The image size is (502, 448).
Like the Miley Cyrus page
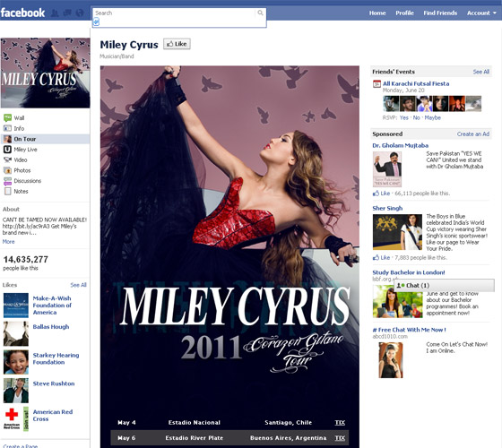(x=177, y=44)
